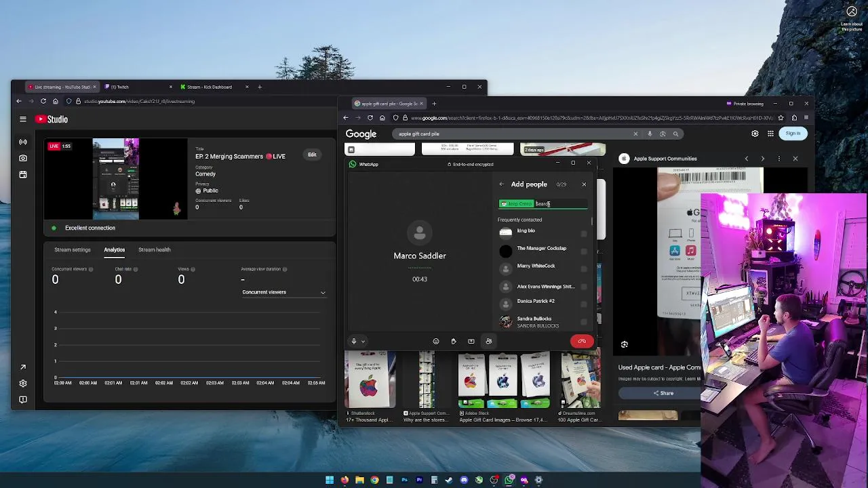Click Share in the image preview panel
The width and height of the screenshot is (868, 488).
(663, 393)
